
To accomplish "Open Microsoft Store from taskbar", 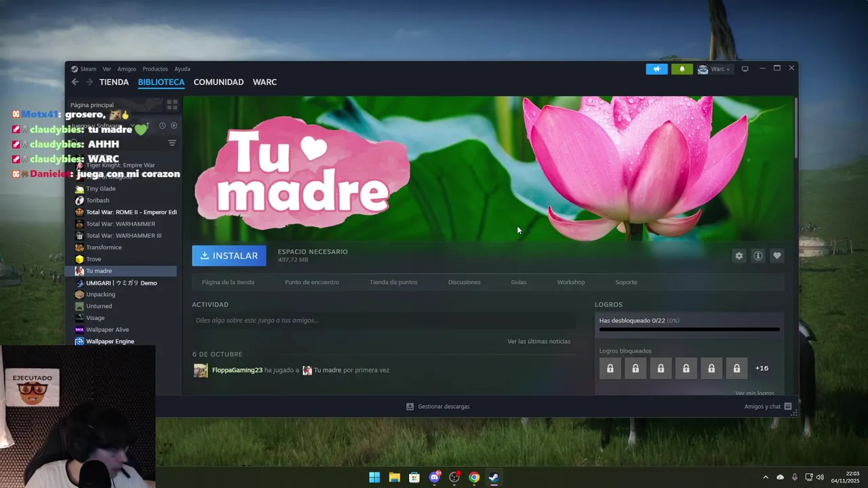I will tap(414, 477).
